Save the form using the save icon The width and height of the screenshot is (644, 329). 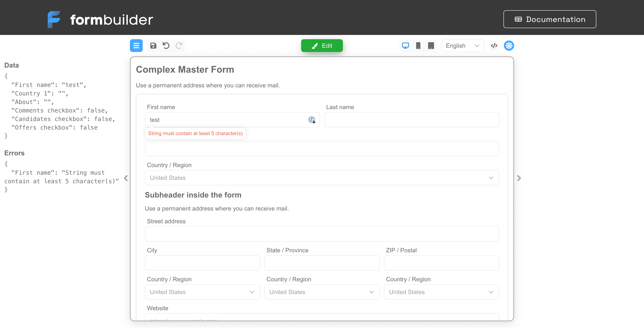click(x=153, y=46)
